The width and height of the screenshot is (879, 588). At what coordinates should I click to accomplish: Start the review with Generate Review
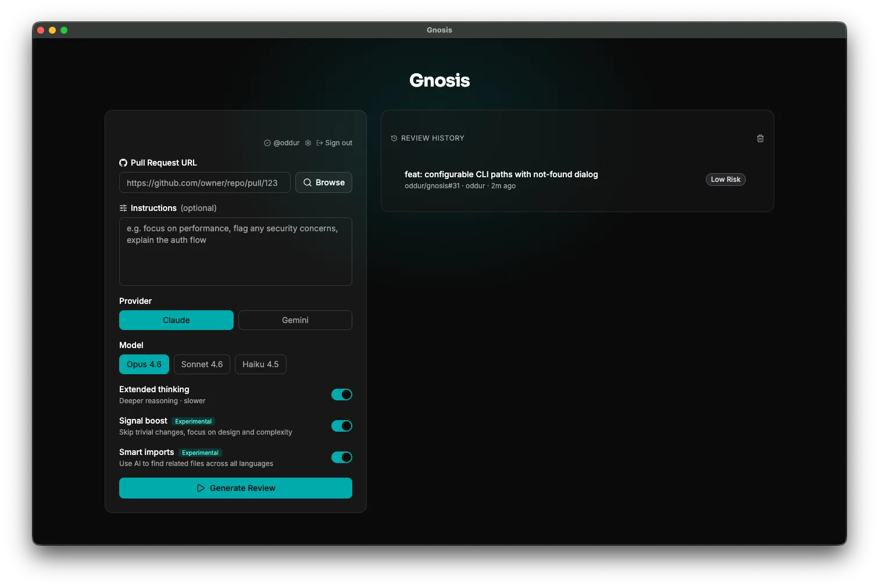[x=235, y=488]
